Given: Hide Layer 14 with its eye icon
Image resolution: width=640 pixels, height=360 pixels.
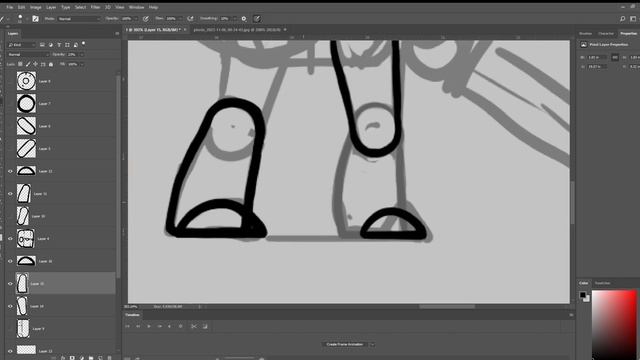Looking at the screenshot, I should point(10,306).
